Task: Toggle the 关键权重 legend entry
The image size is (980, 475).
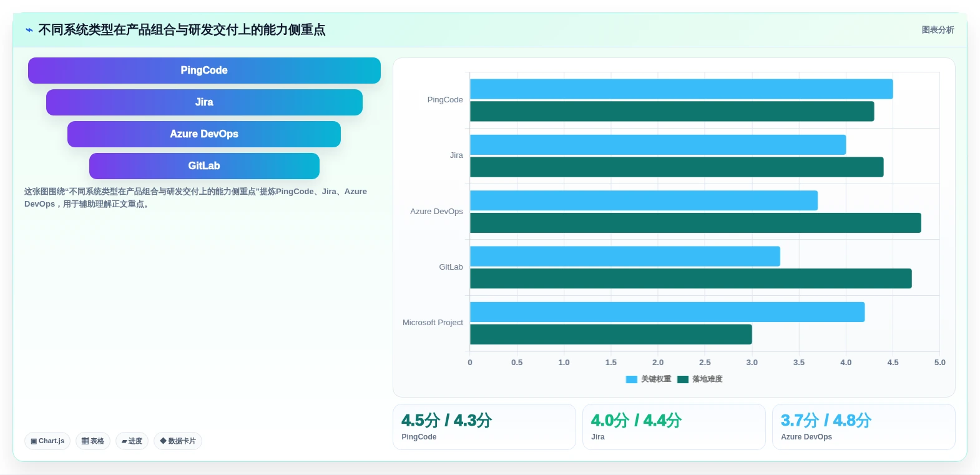Action: (649, 379)
